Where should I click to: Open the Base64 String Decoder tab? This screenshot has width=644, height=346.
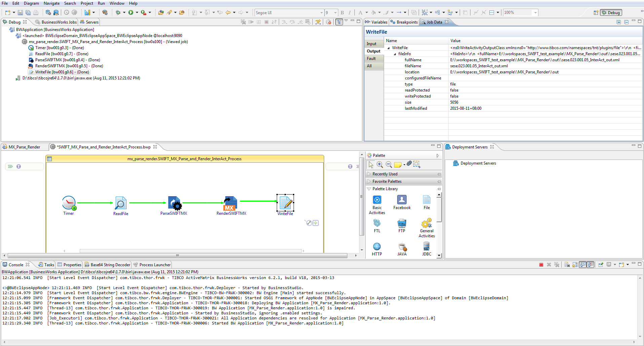coord(107,265)
